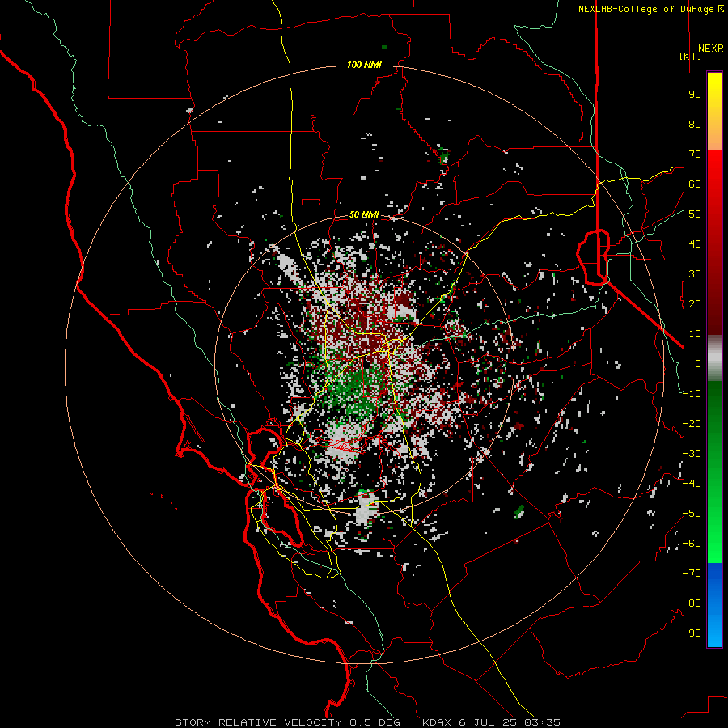Click the -20 scale value
728x728 pixels.
(x=692, y=424)
